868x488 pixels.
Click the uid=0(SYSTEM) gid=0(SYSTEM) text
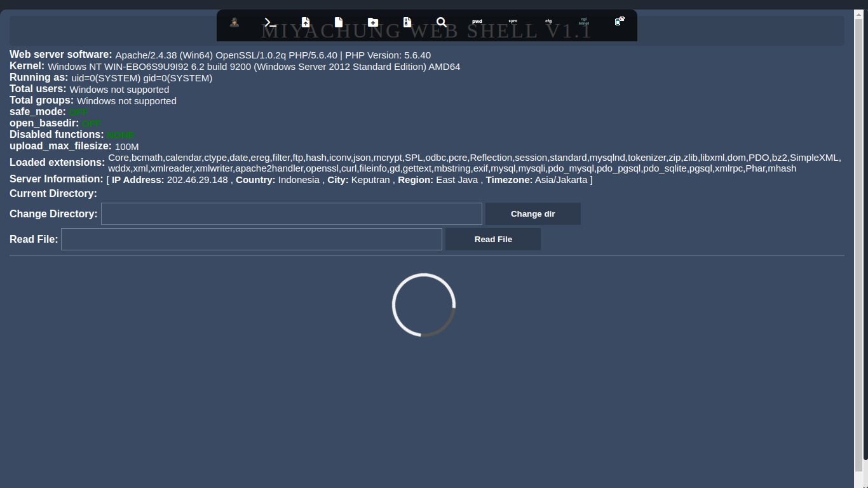pyautogui.click(x=142, y=78)
